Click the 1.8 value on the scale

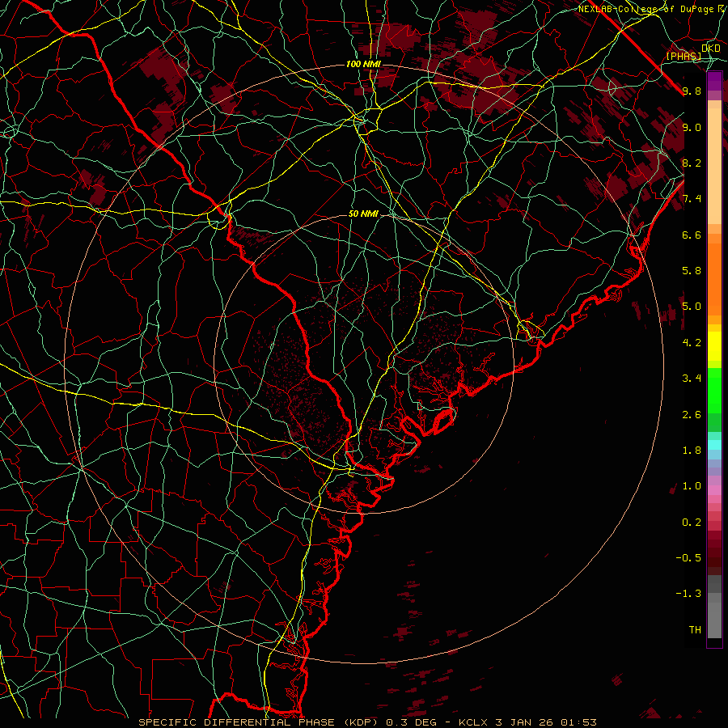[692, 451]
